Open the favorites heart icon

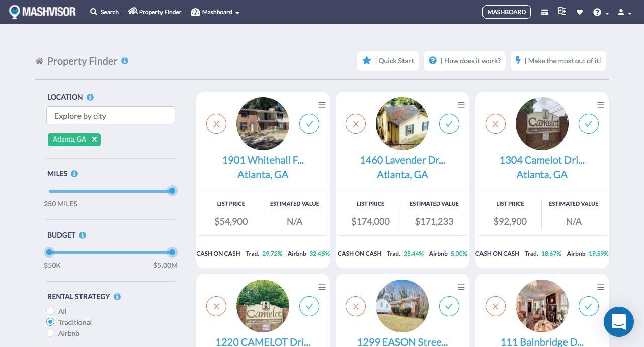click(x=580, y=12)
